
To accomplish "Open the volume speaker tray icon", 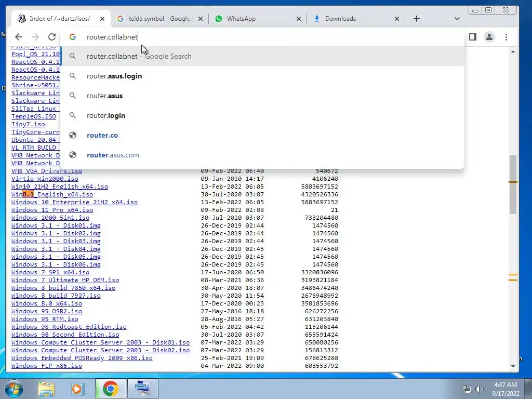I will (480, 389).
